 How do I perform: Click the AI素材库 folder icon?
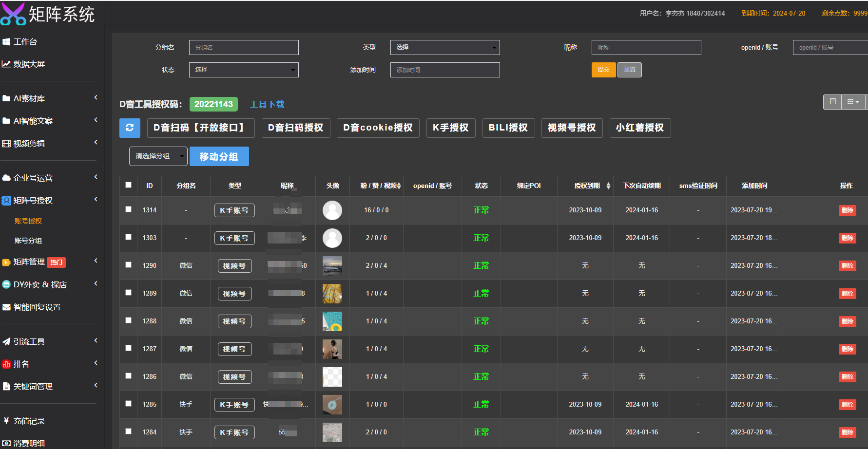[x=6, y=98]
